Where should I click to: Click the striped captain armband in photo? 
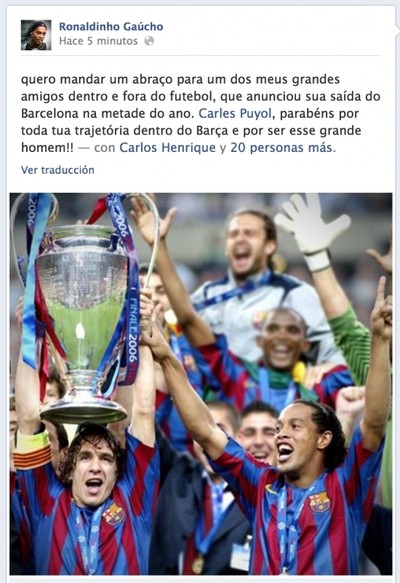[x=32, y=457]
